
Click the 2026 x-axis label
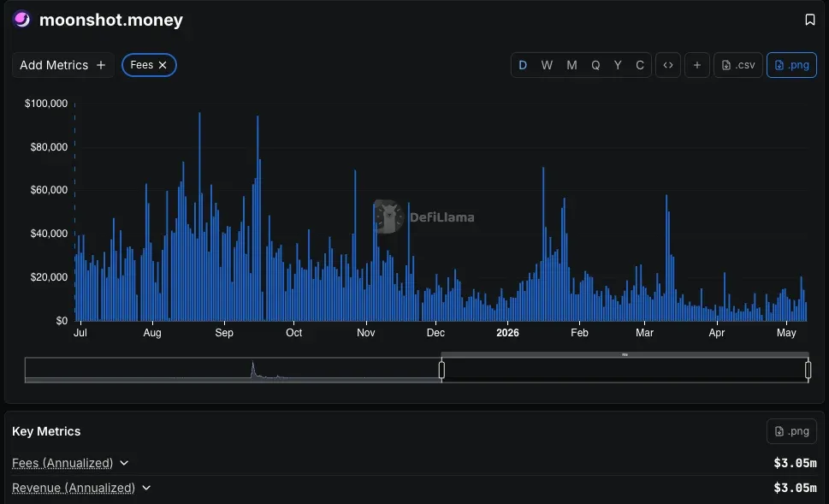[507, 333]
